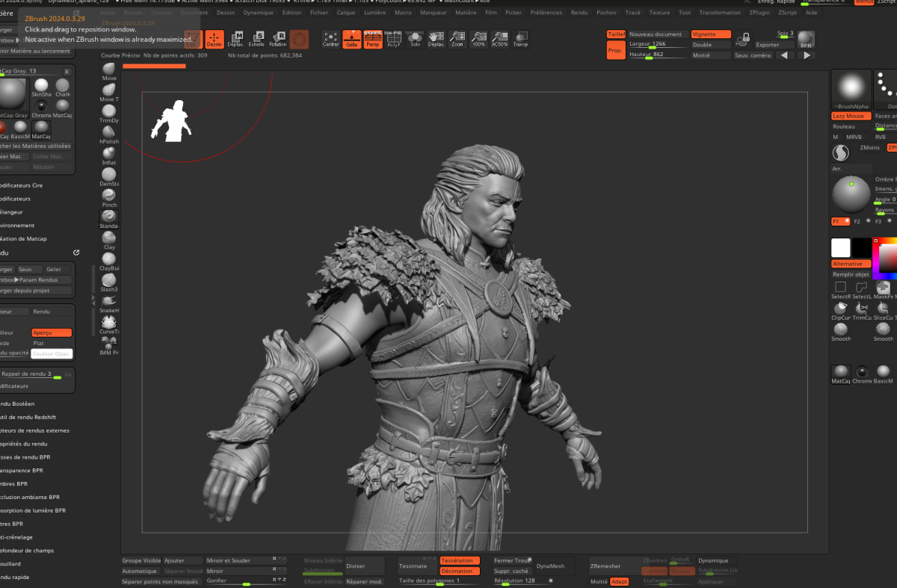Pick the Chrome material in right panel

(x=862, y=374)
